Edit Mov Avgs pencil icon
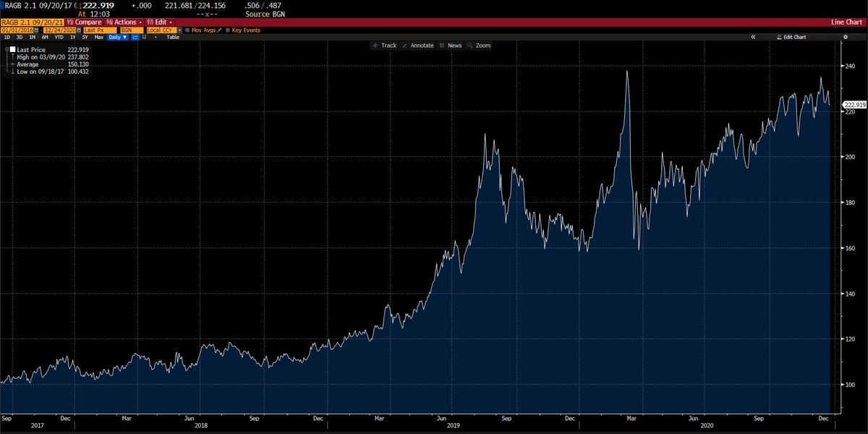This screenshot has width=868, height=434. (x=218, y=30)
